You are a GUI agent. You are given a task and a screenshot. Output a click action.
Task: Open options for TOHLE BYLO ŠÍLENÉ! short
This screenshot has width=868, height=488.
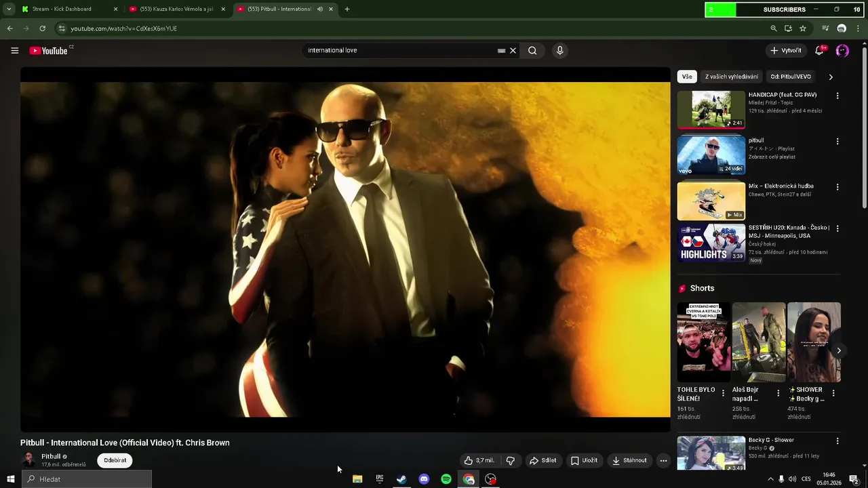[x=723, y=393]
